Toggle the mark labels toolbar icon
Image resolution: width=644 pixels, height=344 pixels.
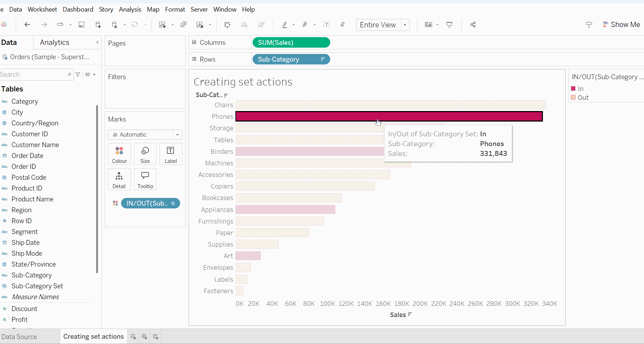click(x=326, y=25)
